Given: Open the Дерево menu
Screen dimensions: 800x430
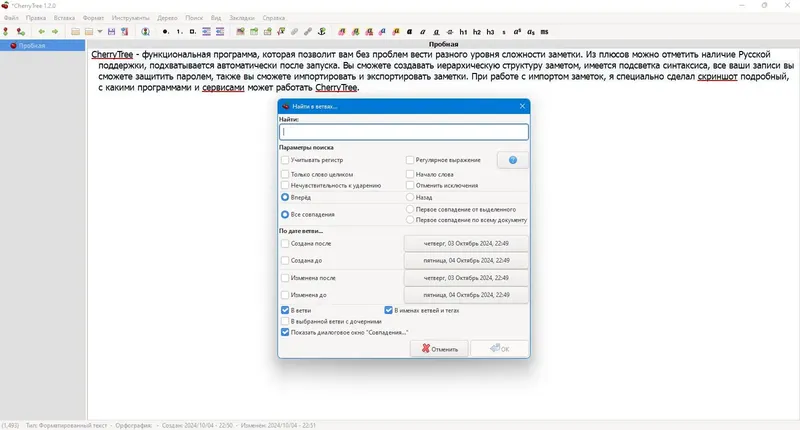Looking at the screenshot, I should click(167, 18).
